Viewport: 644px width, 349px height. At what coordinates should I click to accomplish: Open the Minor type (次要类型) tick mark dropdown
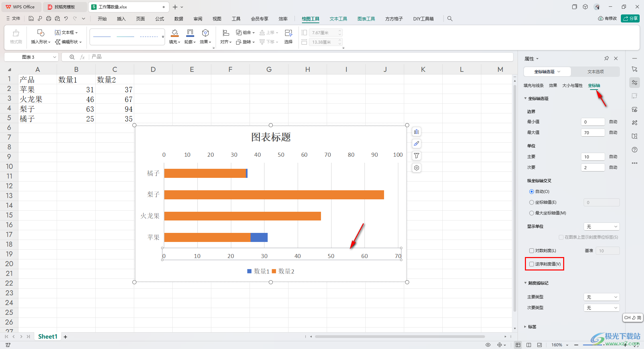click(601, 308)
